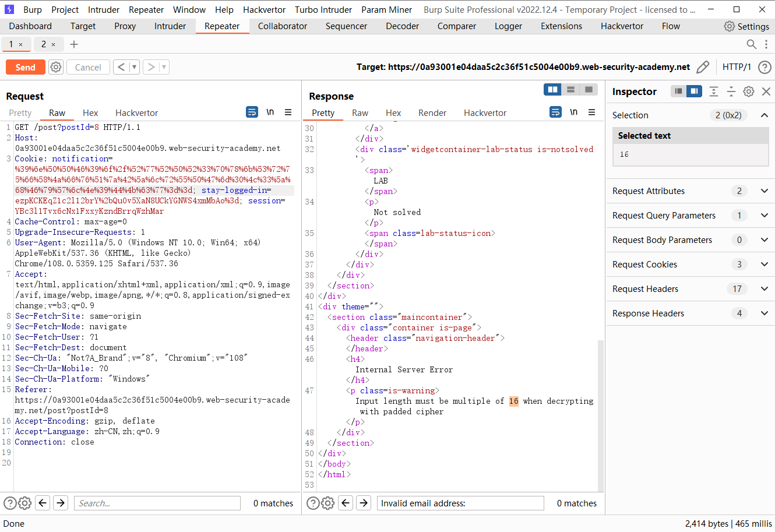This screenshot has height=532, width=775.
Task: Click the edit target pencil icon
Action: pyautogui.click(x=703, y=67)
